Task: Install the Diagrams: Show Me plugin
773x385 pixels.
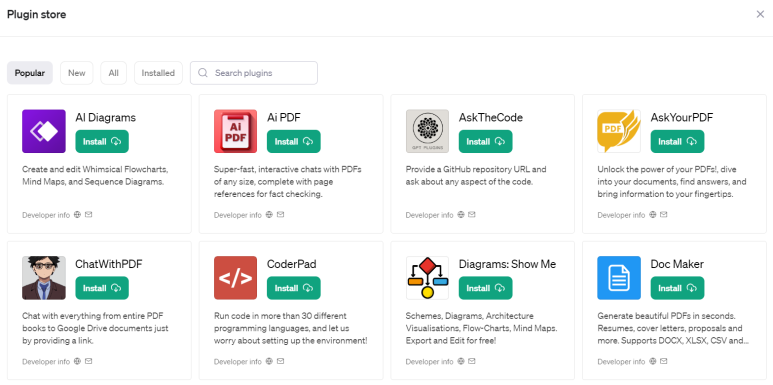Action: point(486,288)
